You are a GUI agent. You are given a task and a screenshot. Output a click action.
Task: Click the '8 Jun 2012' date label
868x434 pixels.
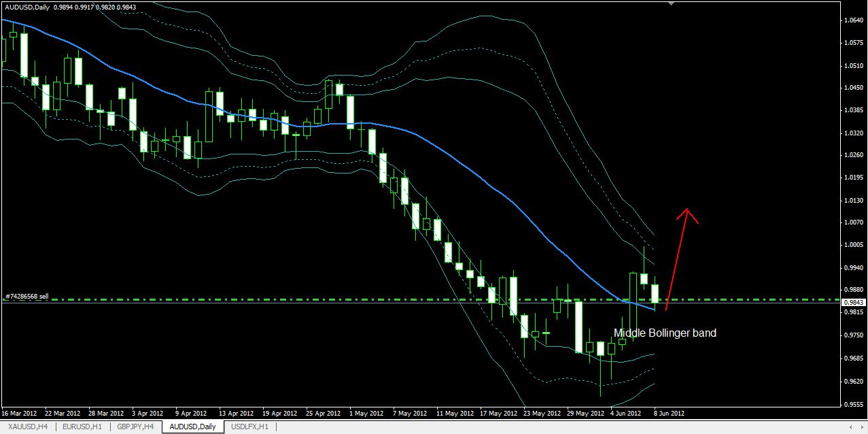669,413
